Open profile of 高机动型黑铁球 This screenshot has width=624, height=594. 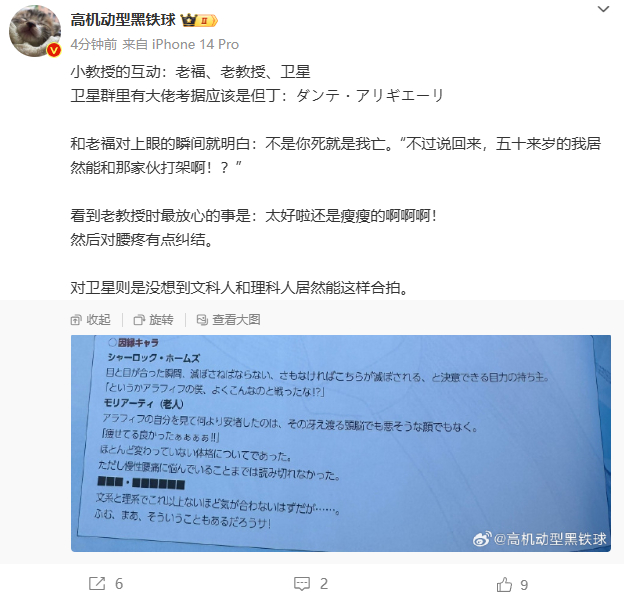click(x=123, y=20)
